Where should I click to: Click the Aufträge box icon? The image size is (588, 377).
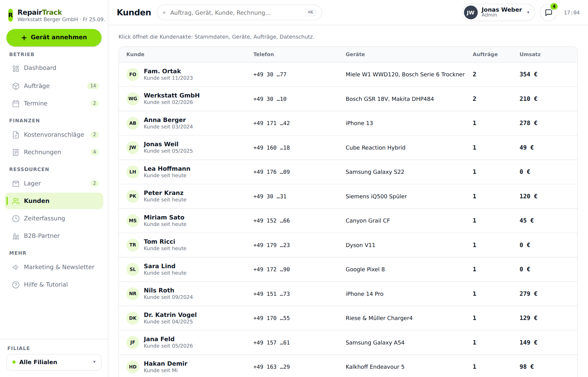coord(16,86)
